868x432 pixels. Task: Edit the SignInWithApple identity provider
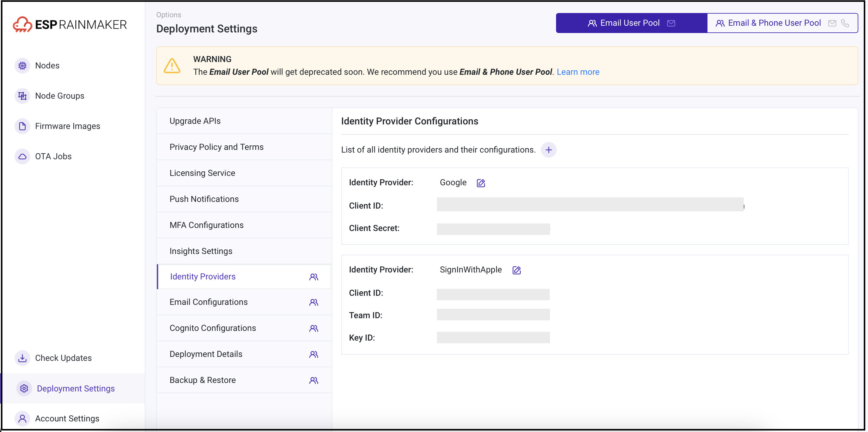click(x=517, y=270)
